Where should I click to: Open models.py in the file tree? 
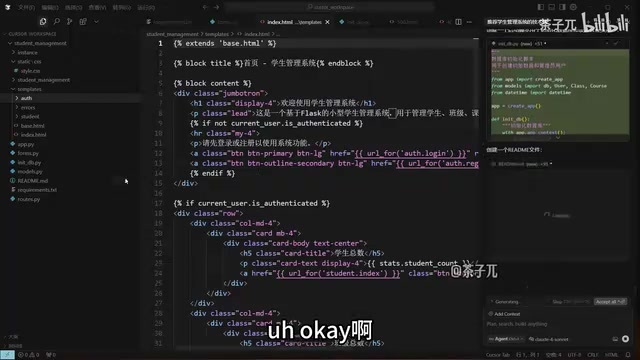[30, 172]
